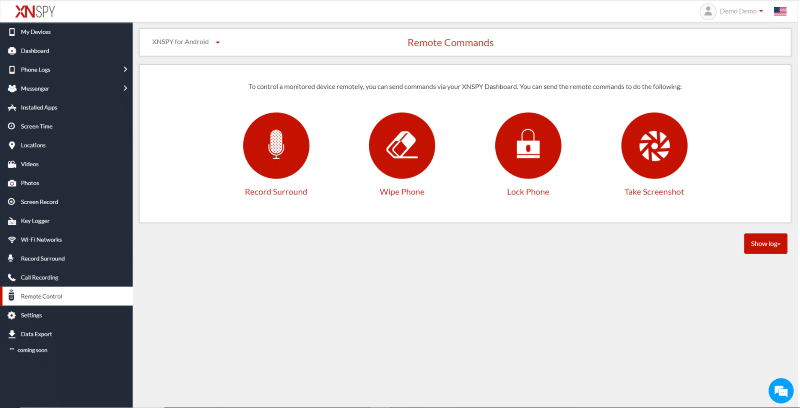This screenshot has width=800, height=408.
Task: Click the Videos camera icon in sidebar
Action: point(12,164)
